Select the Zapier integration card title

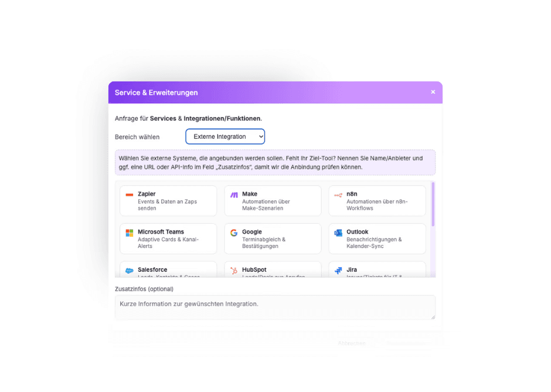(x=147, y=194)
